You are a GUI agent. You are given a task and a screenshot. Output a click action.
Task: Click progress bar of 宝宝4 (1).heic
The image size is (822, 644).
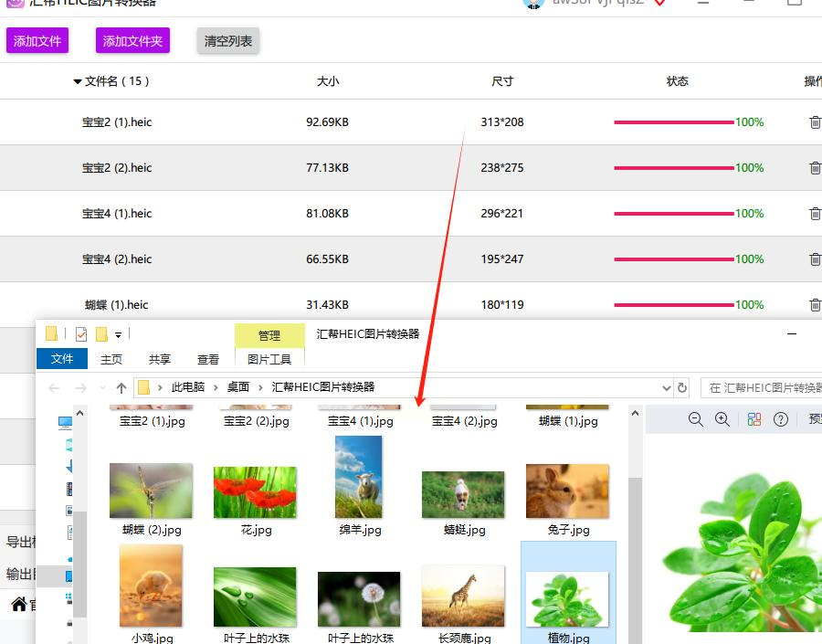coord(674,214)
